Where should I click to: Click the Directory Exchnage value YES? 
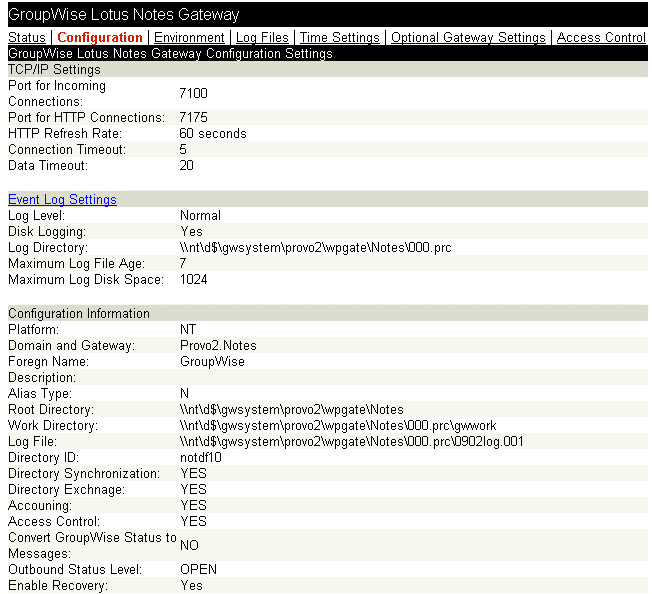click(x=193, y=490)
